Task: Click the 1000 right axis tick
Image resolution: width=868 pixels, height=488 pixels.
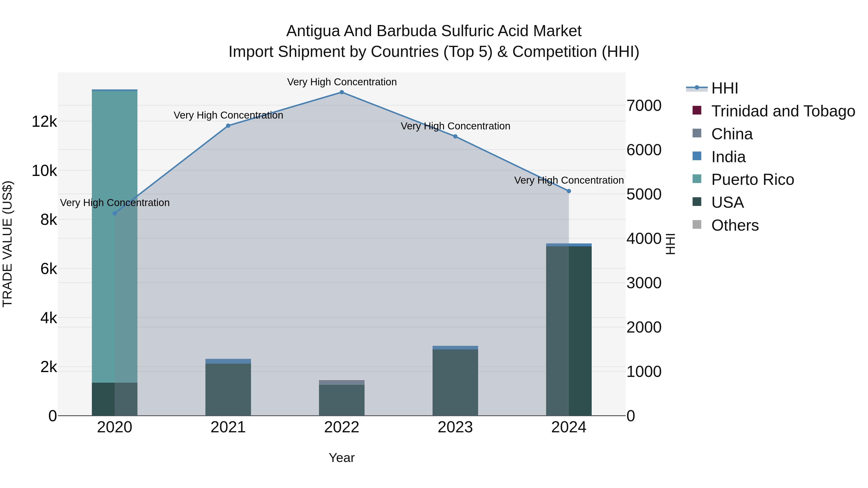Action: [644, 372]
